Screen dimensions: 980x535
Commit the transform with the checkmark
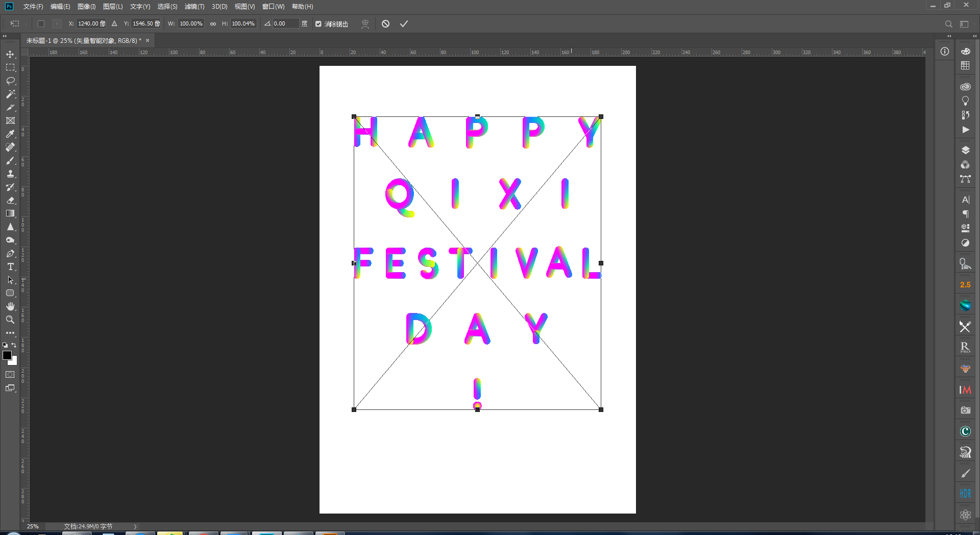click(x=404, y=24)
